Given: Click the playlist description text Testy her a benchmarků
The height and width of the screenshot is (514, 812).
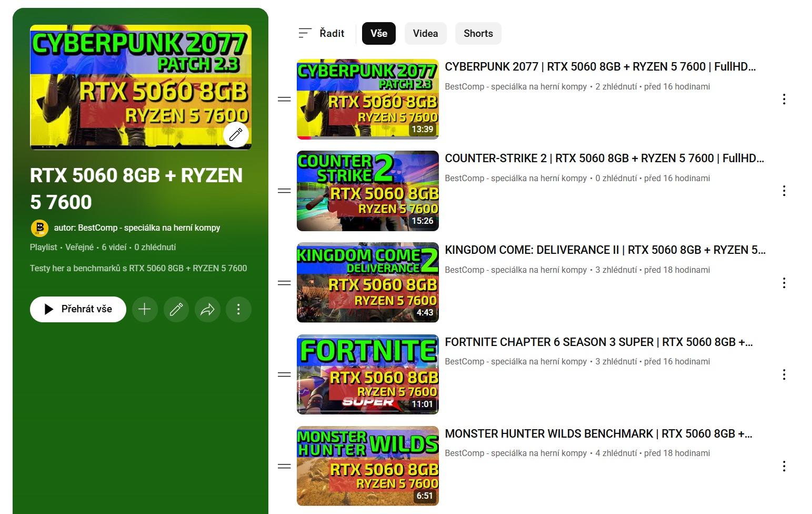Looking at the screenshot, I should tap(138, 268).
